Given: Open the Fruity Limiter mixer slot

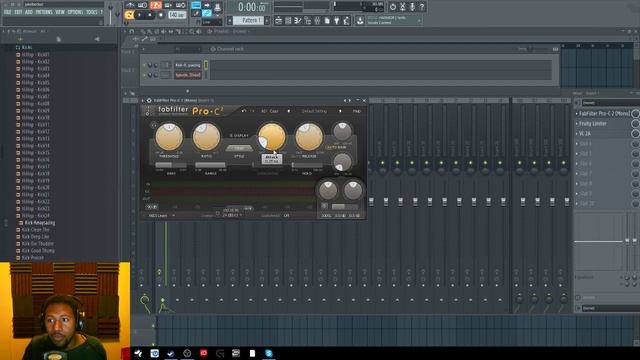Looking at the screenshot, I should coord(593,123).
